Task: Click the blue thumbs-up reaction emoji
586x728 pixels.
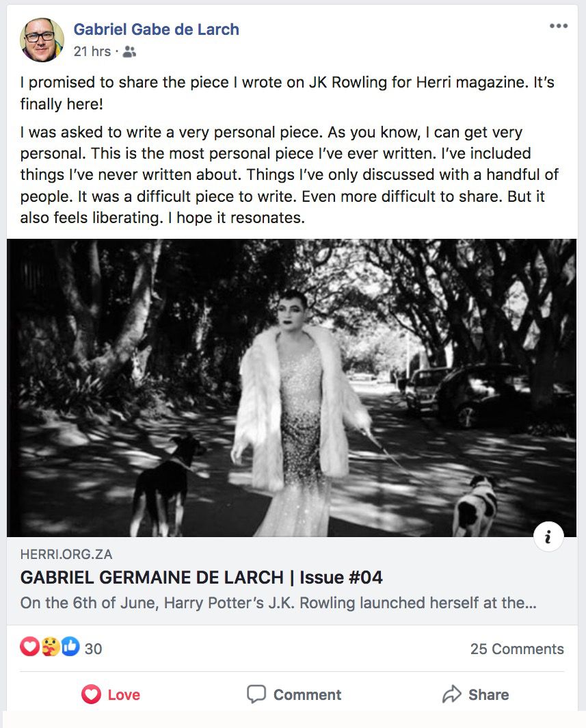Action: tap(70, 647)
